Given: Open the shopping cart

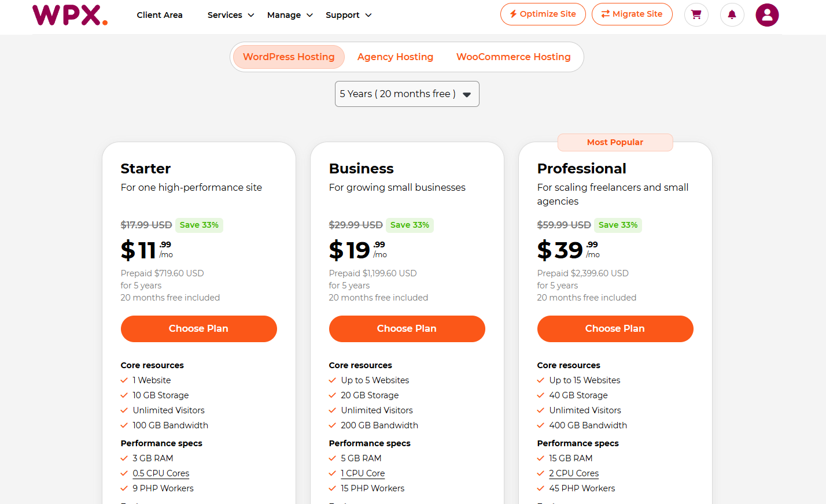Looking at the screenshot, I should click(696, 15).
